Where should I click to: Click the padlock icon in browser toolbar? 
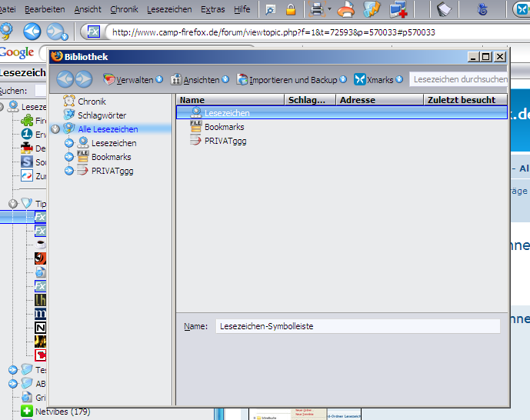291,9
